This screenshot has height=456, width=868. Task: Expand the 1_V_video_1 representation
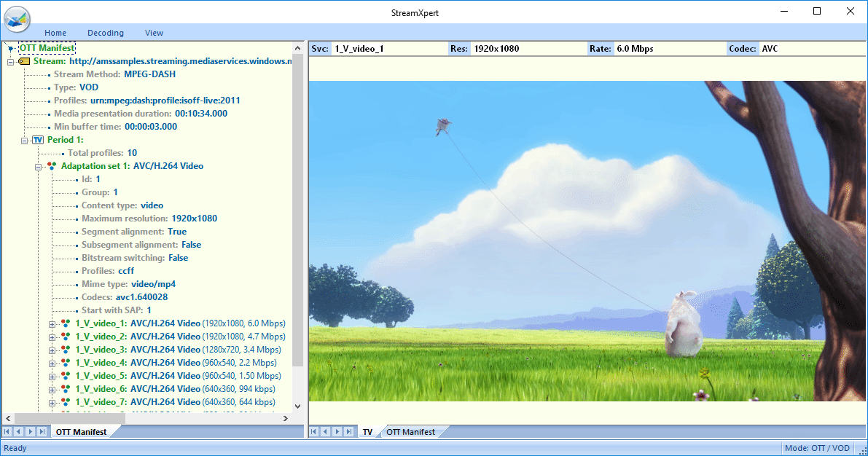click(52, 324)
